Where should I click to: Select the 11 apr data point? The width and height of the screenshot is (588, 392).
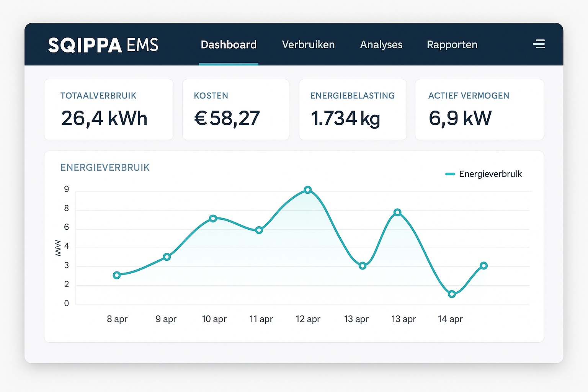[x=259, y=230]
